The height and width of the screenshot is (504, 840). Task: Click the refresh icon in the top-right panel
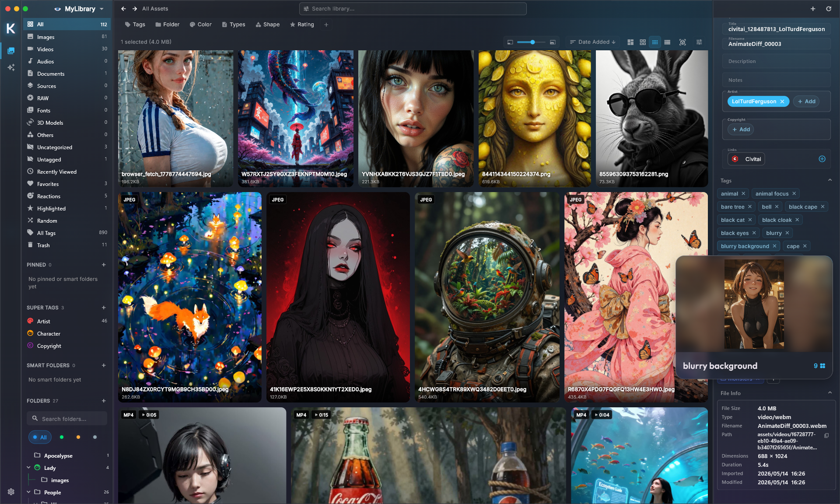pyautogui.click(x=829, y=9)
